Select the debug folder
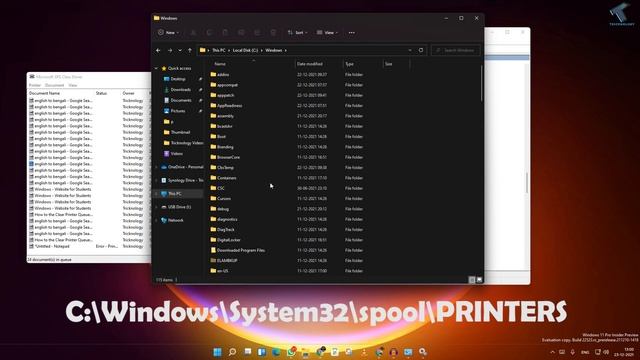Image resolution: width=640 pixels, height=360 pixels. (223, 209)
